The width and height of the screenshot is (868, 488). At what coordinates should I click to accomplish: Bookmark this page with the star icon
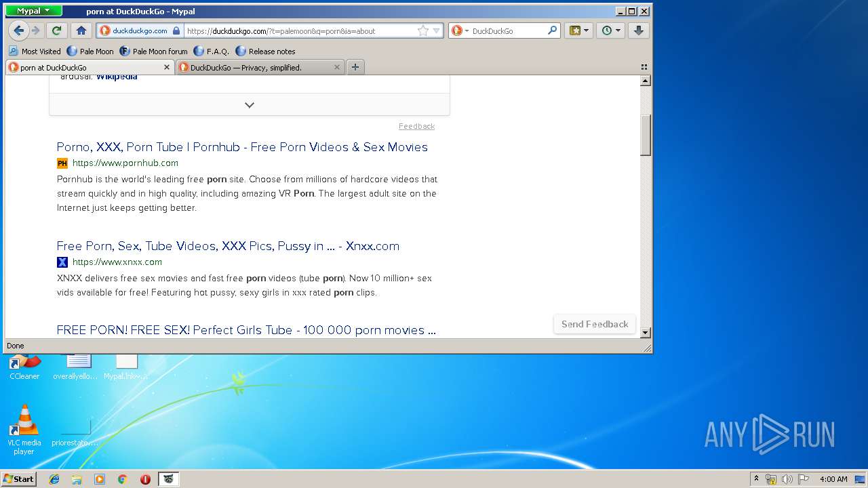(423, 30)
